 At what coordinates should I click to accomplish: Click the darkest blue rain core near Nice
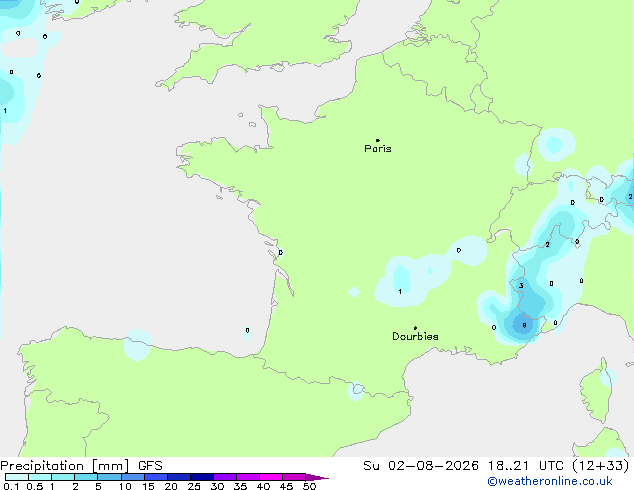coord(522,324)
